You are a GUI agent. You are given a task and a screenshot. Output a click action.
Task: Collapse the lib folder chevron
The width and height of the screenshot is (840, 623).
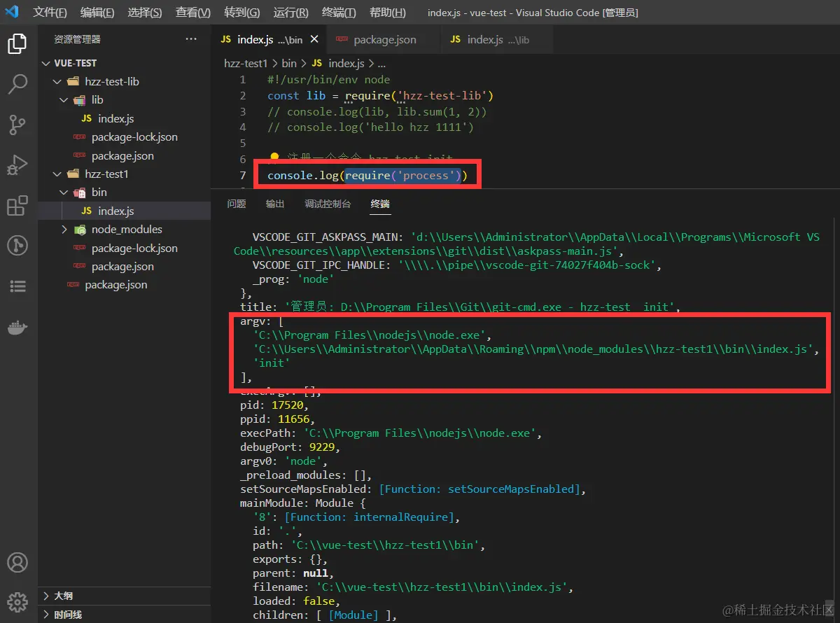[64, 100]
